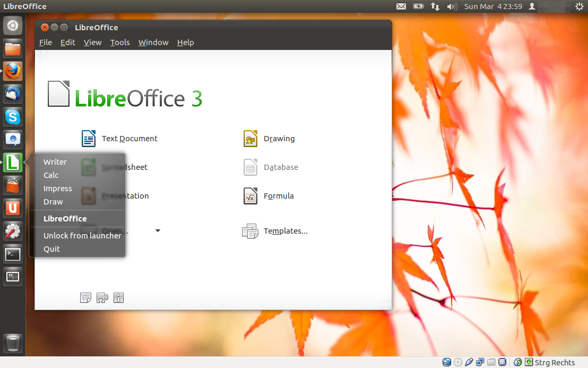
Task: Open the File menu
Action: pos(46,42)
